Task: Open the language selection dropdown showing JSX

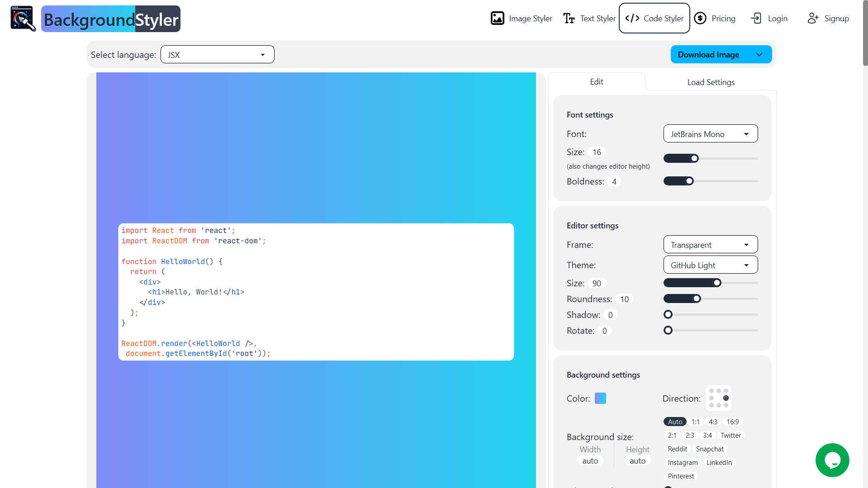Action: (217, 54)
